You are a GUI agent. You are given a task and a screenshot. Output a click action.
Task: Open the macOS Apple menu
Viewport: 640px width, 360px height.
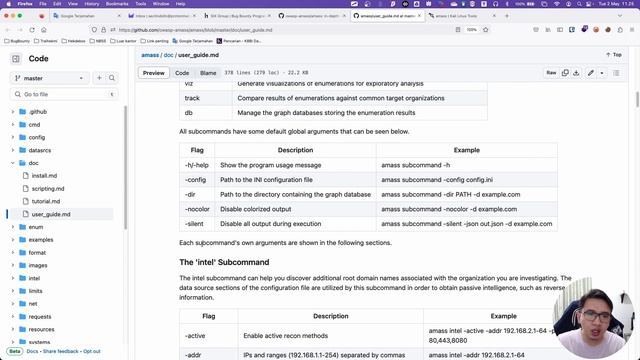[9, 4]
